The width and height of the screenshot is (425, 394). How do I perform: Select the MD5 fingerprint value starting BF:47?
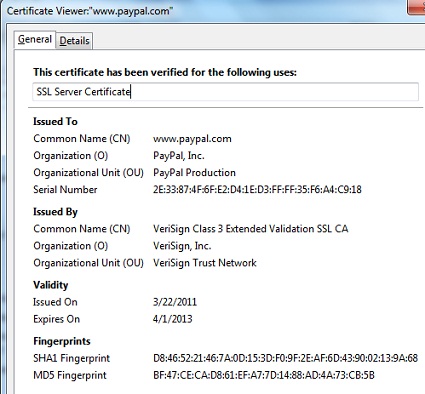pyautogui.click(x=264, y=375)
